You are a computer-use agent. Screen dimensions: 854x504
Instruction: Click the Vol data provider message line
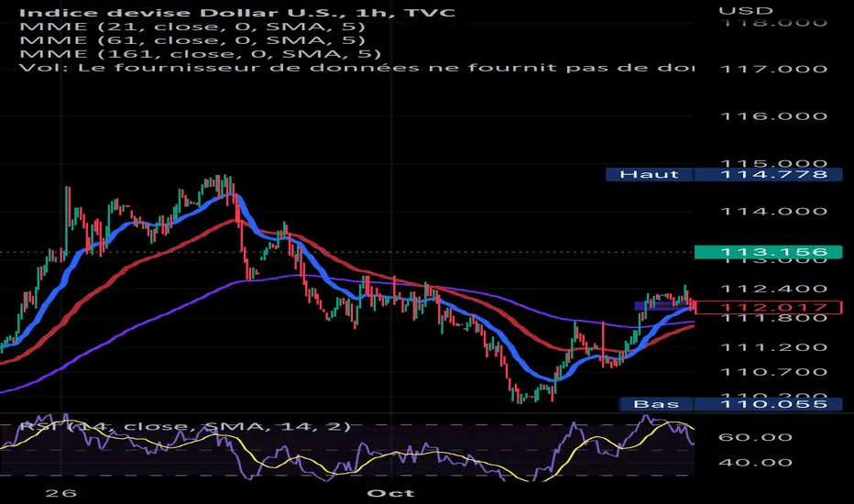356,68
